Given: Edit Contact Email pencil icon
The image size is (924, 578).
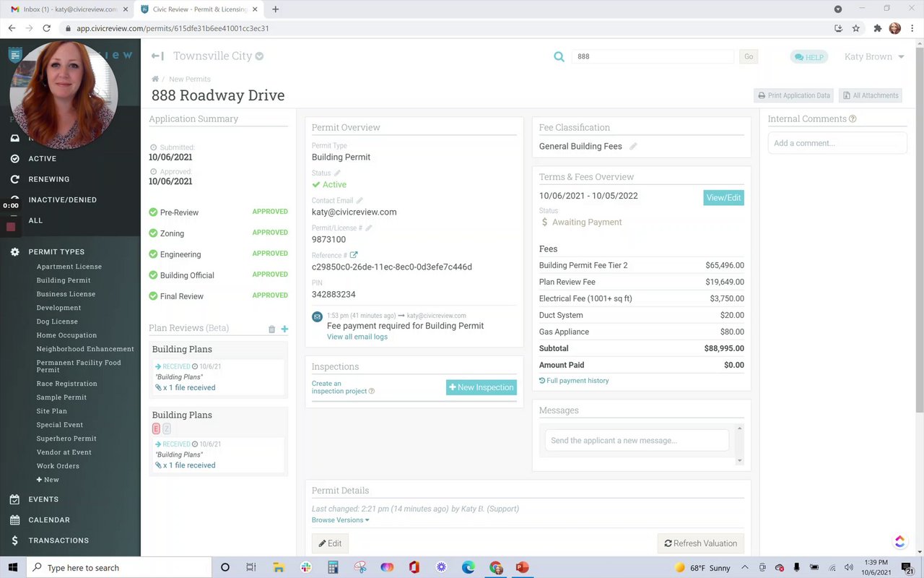Looking at the screenshot, I should (359, 201).
